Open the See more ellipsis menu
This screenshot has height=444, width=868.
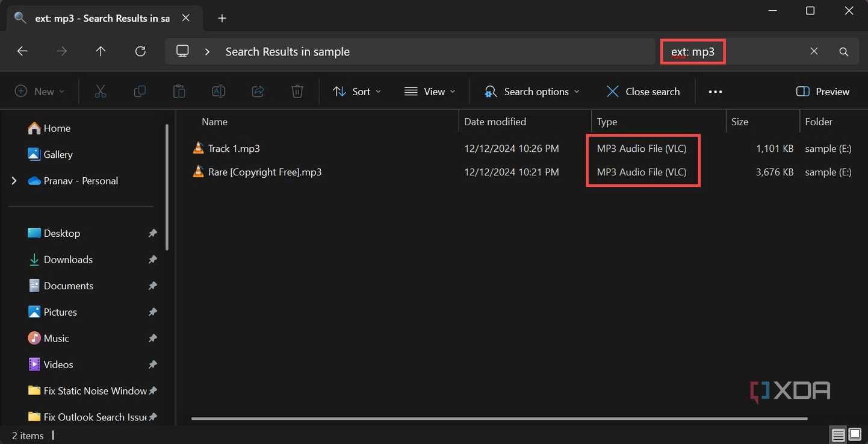click(x=715, y=92)
